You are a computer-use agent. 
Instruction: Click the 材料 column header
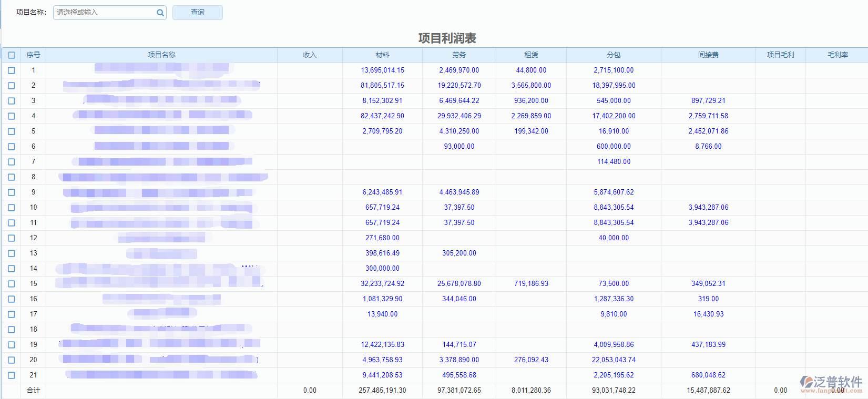[x=382, y=55]
